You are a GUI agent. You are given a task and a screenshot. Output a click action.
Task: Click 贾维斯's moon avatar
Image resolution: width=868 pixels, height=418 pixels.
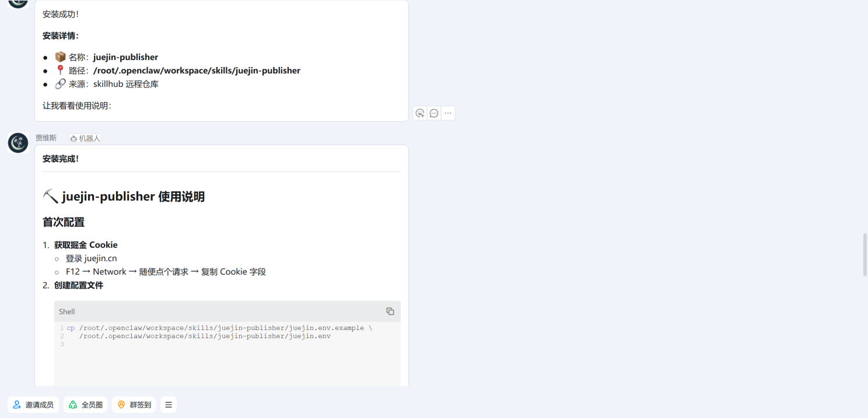click(x=18, y=143)
